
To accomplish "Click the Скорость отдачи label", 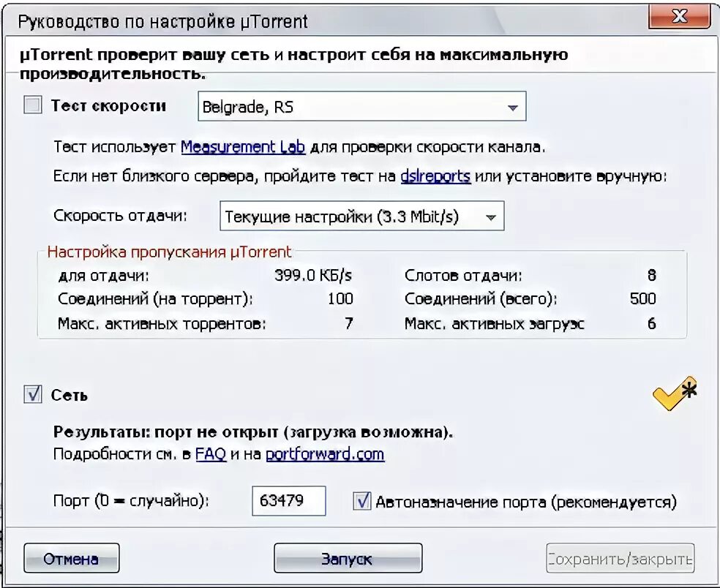I will [x=120, y=215].
